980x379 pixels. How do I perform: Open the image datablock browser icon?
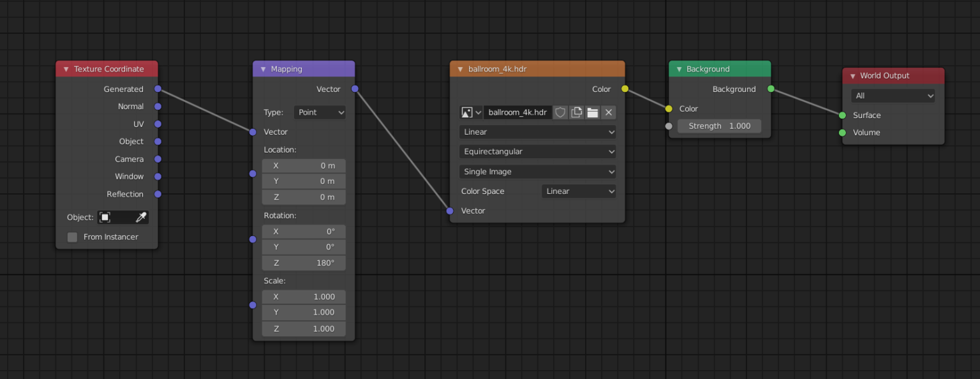coord(468,112)
